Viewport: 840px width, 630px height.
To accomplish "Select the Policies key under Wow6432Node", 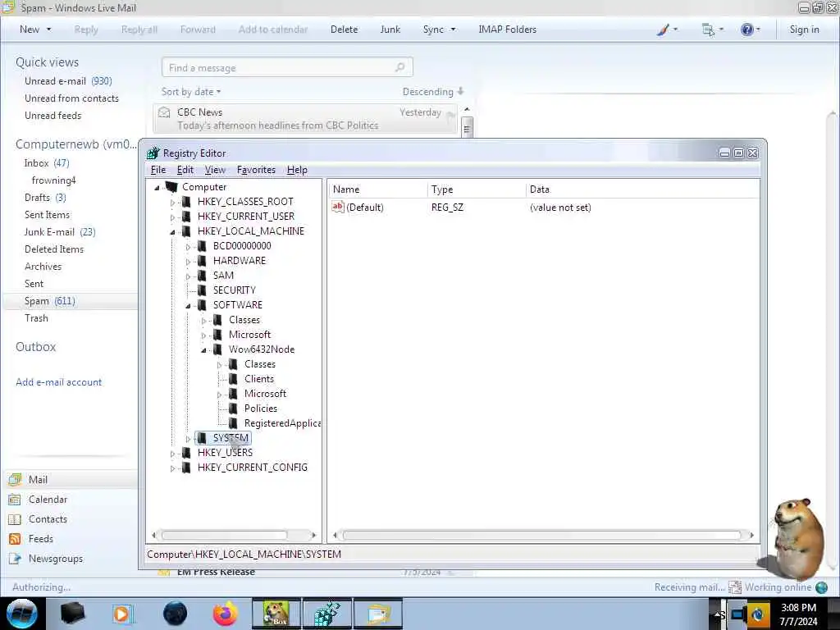I will [261, 409].
